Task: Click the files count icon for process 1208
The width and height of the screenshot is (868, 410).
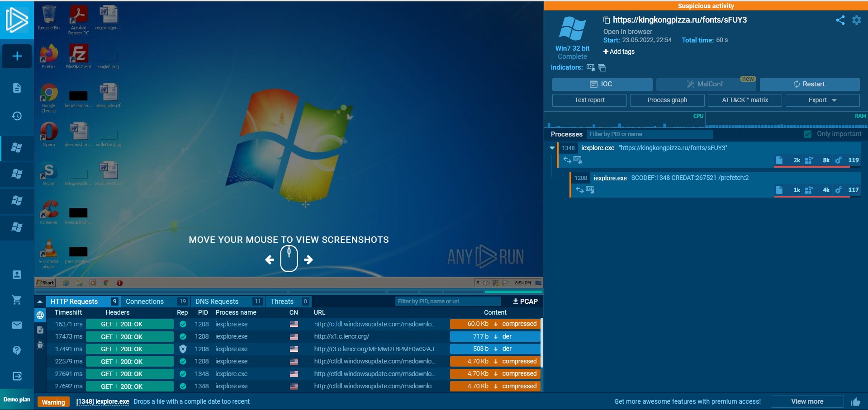Action: [779, 190]
